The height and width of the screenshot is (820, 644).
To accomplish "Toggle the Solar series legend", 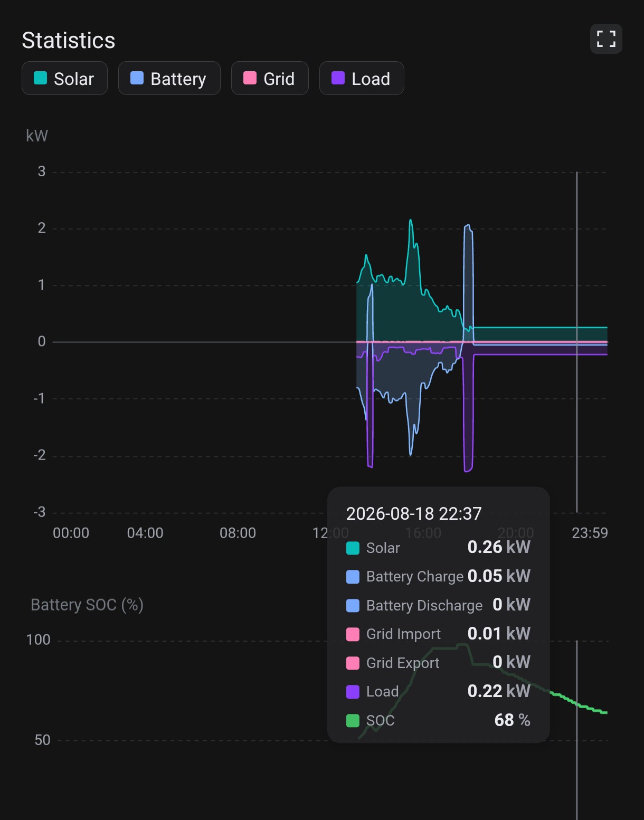I will (x=64, y=78).
